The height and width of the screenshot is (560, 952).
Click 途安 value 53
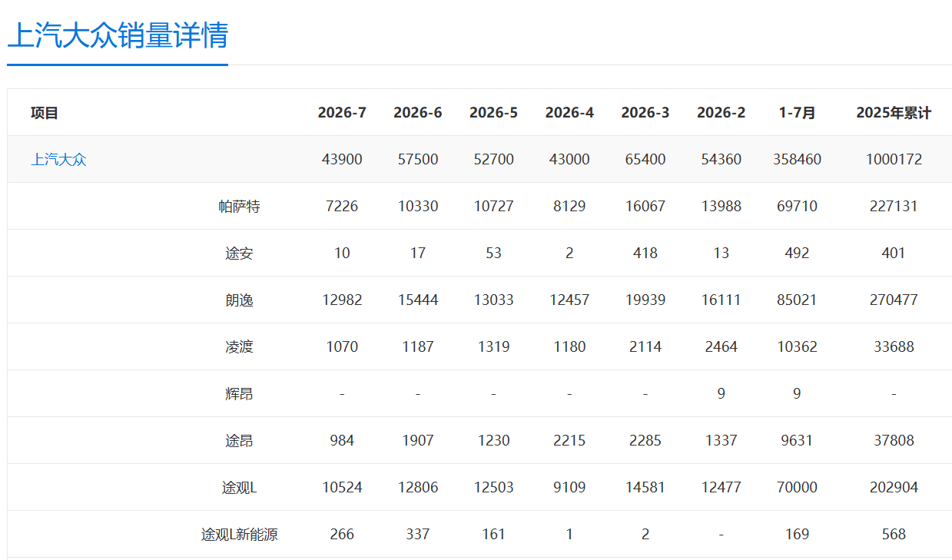(493, 253)
